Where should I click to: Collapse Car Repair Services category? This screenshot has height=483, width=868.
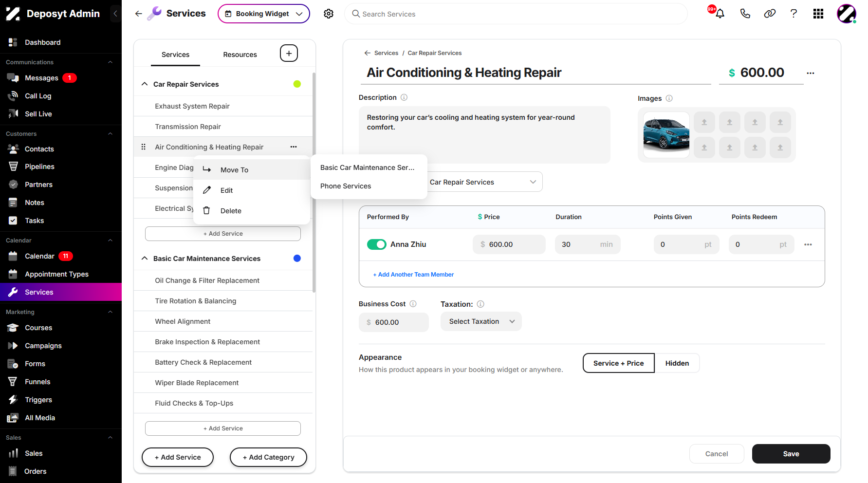coord(145,84)
